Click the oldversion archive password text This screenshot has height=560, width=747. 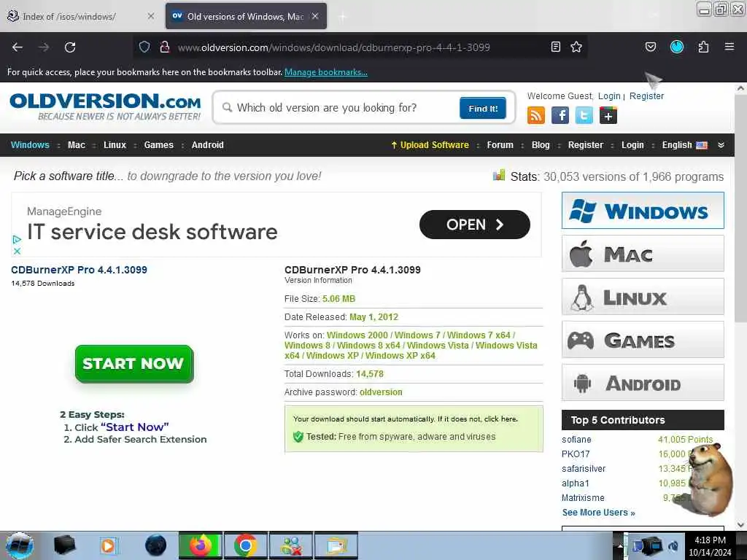point(381,392)
